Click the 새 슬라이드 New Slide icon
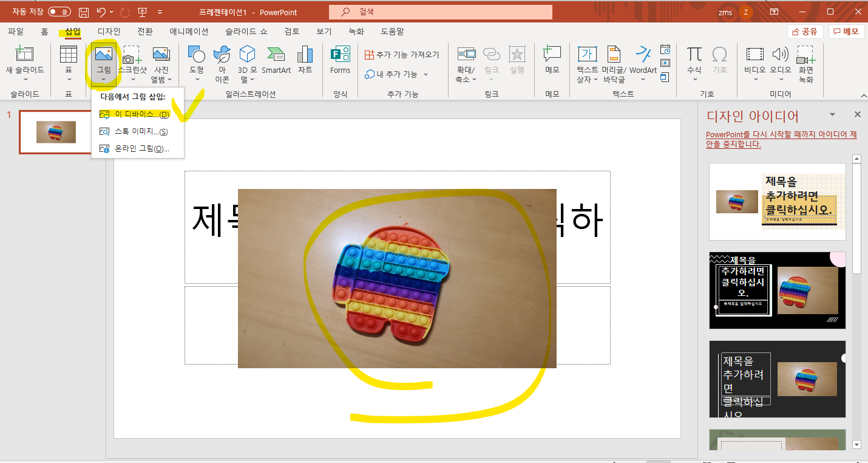 click(x=25, y=54)
